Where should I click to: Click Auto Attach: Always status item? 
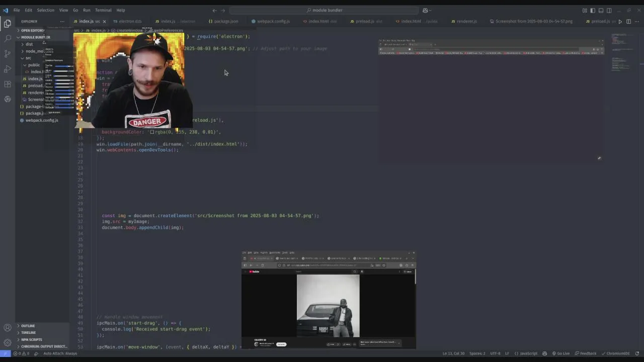[x=60, y=353]
